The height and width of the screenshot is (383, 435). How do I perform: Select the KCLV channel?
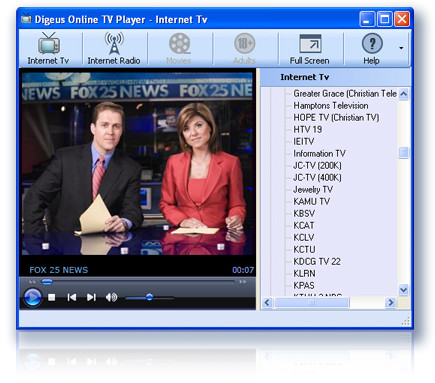point(304,238)
